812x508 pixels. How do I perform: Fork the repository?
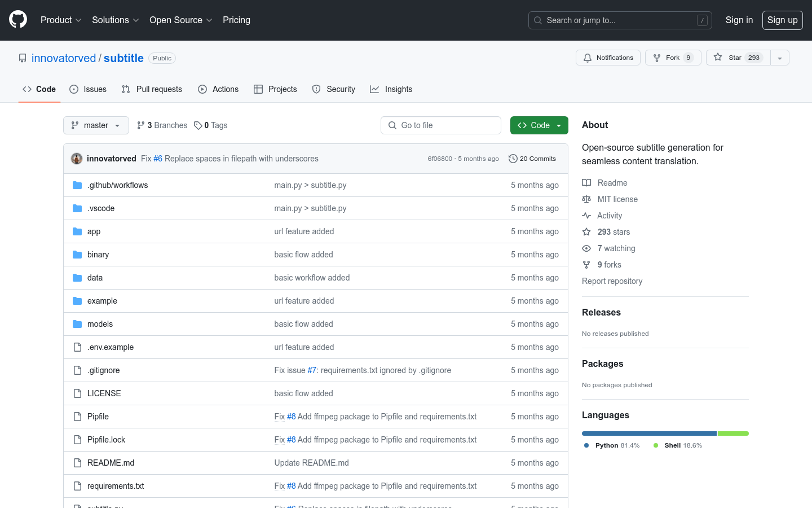pos(673,58)
